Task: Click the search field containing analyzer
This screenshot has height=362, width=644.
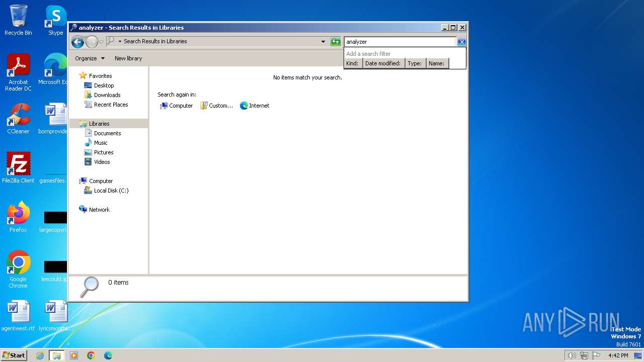Action: [x=400, y=42]
